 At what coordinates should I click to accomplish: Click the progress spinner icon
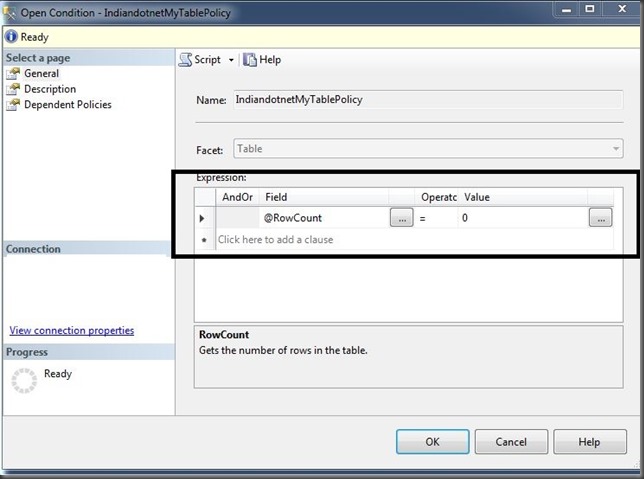[x=24, y=380]
